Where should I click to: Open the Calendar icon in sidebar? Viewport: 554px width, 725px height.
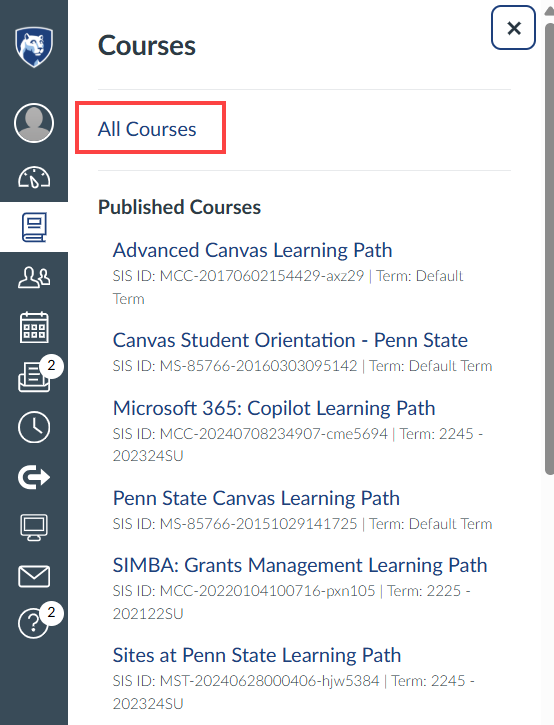coord(34,327)
